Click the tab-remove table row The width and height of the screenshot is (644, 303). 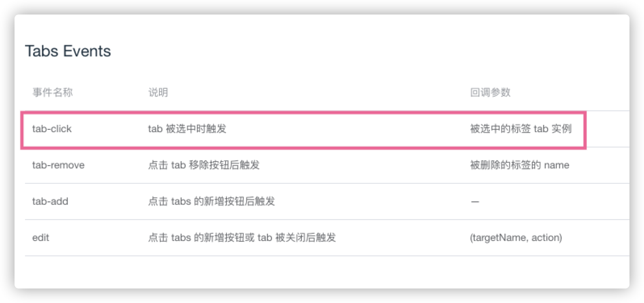pos(327,165)
